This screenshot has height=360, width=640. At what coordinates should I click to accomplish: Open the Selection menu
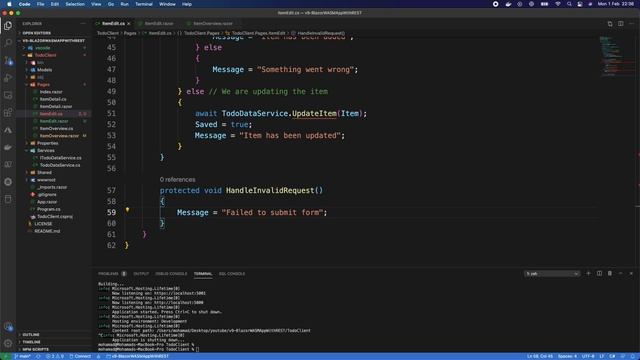pos(75,4)
